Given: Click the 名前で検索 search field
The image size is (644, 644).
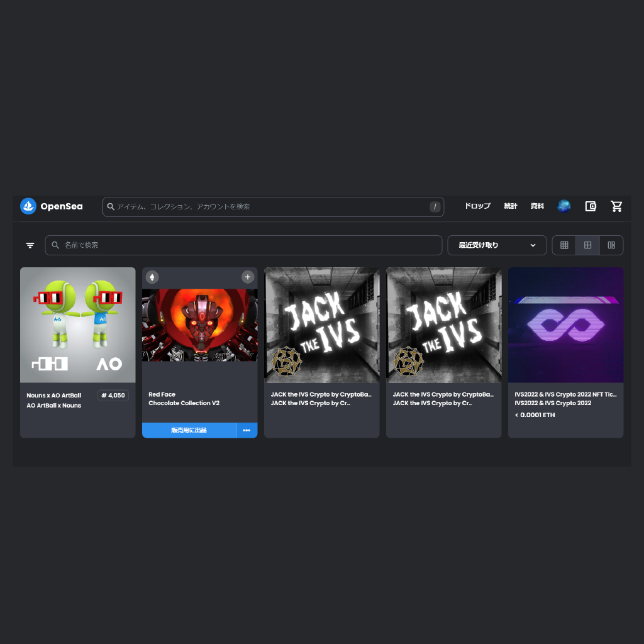Looking at the screenshot, I should [x=245, y=245].
